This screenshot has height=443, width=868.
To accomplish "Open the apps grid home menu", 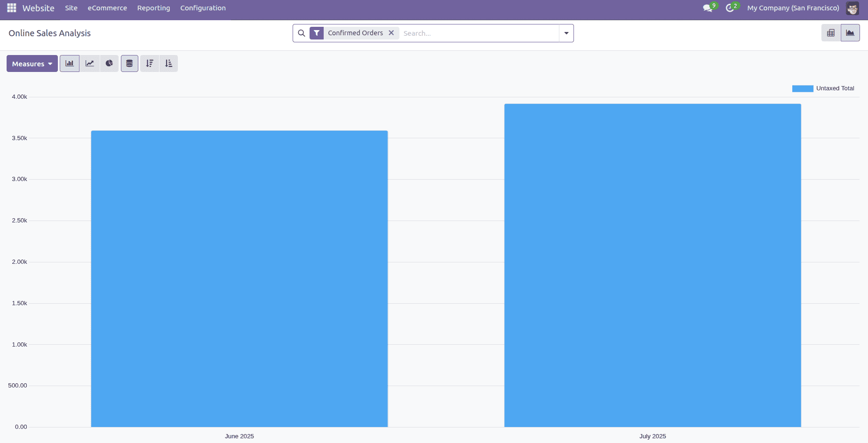I will point(12,8).
